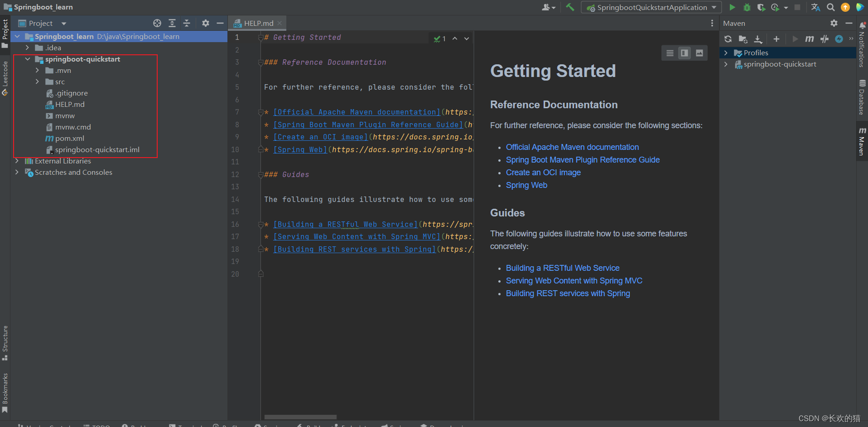Image resolution: width=868 pixels, height=427 pixels.
Task: Close the HELP.md editor tab
Action: click(280, 23)
